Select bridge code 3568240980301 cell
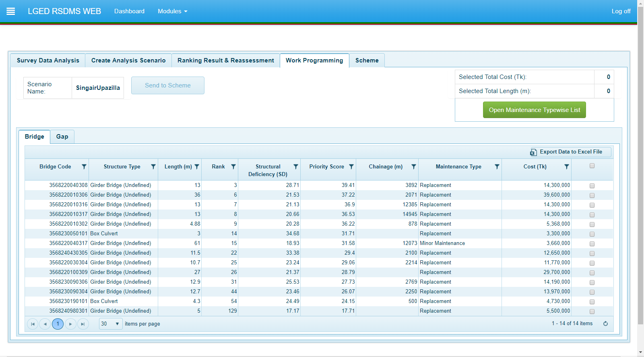 coord(57,311)
